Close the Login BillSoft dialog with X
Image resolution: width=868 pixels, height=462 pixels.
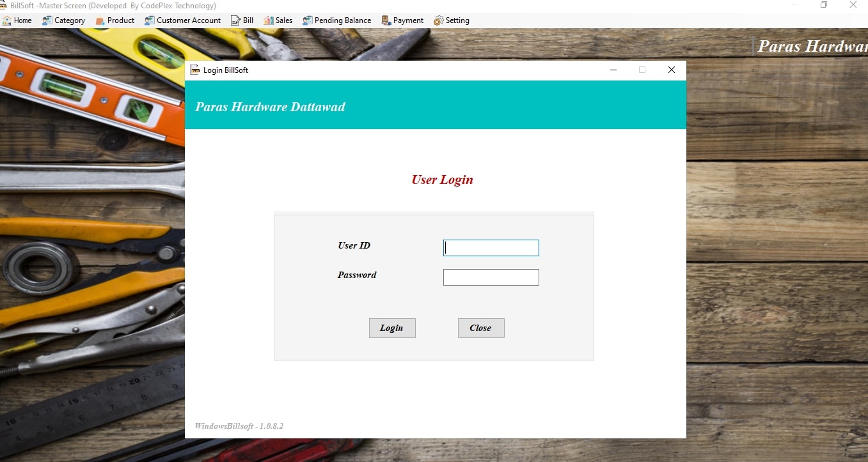coord(671,70)
